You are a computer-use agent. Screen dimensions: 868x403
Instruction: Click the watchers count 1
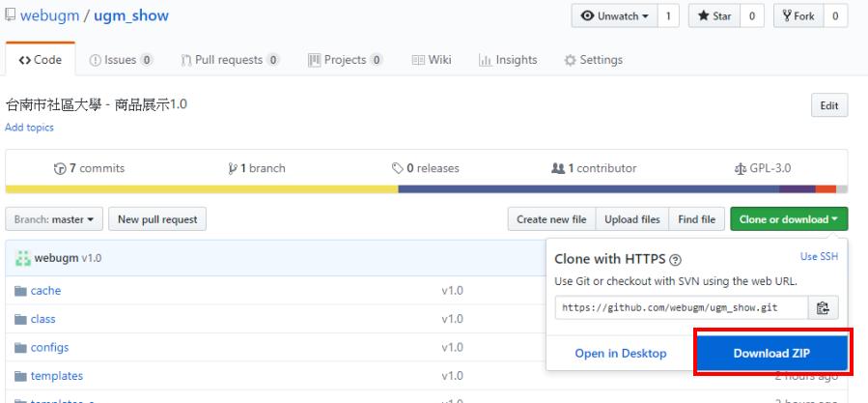(668, 16)
